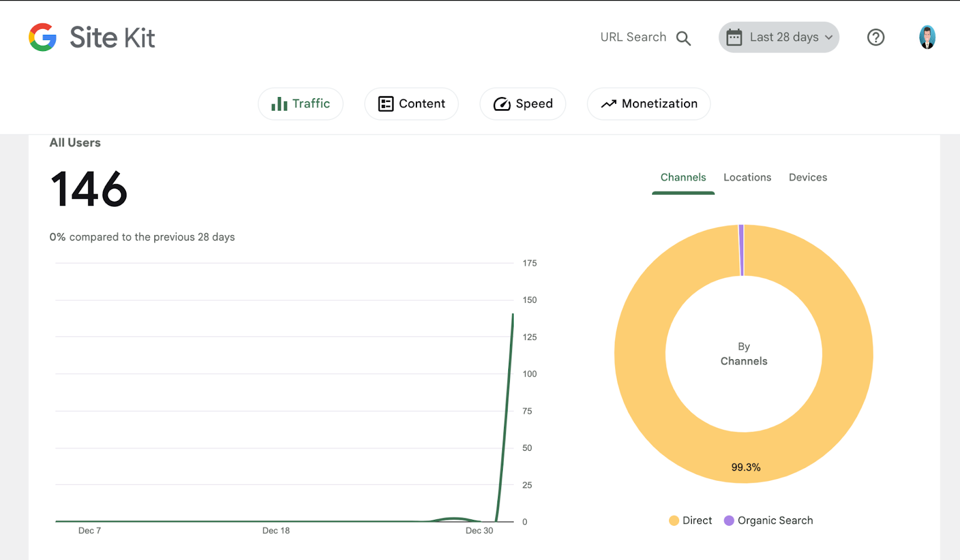Switch to the Locations tab
This screenshot has width=960, height=560.
[747, 177]
